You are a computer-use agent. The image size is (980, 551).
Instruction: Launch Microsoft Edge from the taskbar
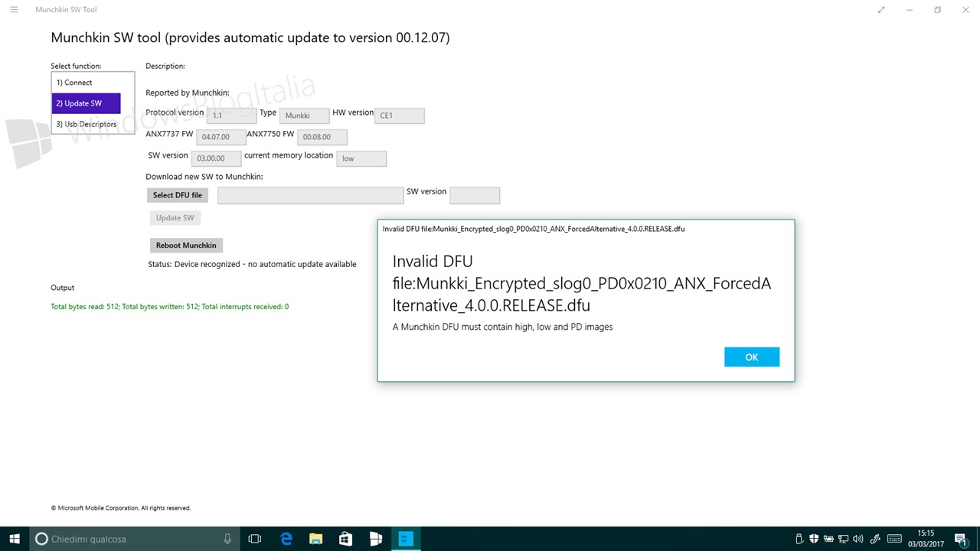coord(286,539)
